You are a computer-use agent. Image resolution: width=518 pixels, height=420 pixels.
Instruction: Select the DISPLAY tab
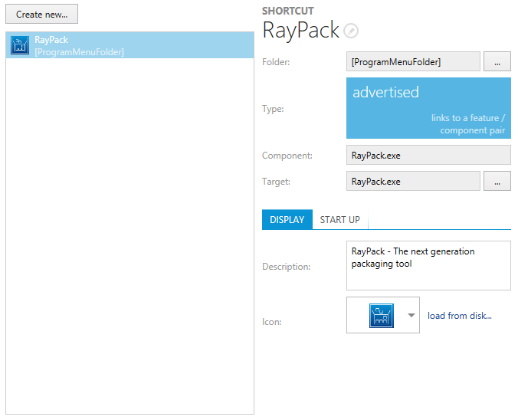pos(287,220)
